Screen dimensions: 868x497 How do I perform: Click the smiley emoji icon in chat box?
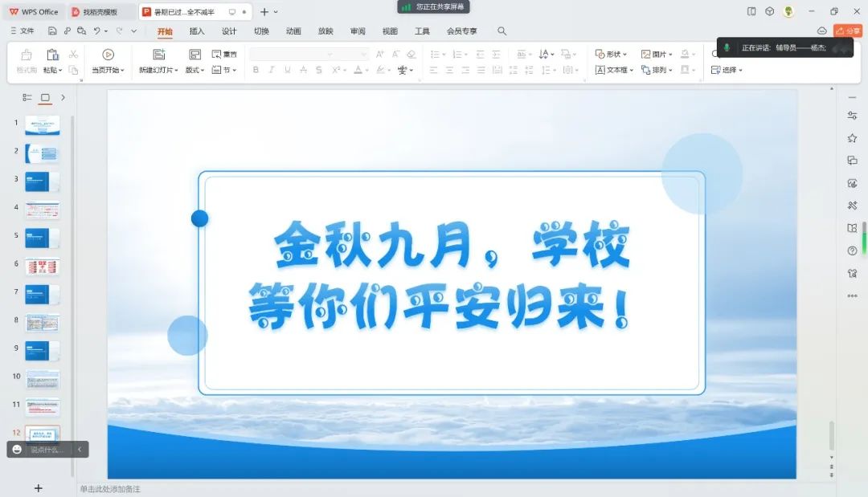click(17, 450)
